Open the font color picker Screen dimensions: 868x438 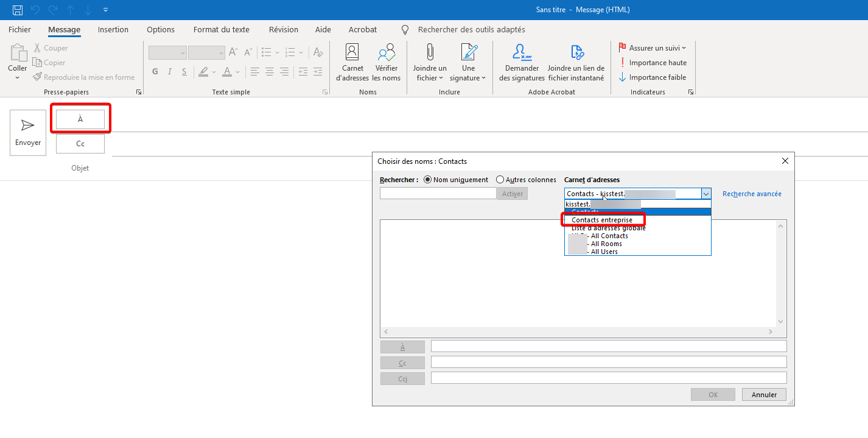[x=238, y=72]
